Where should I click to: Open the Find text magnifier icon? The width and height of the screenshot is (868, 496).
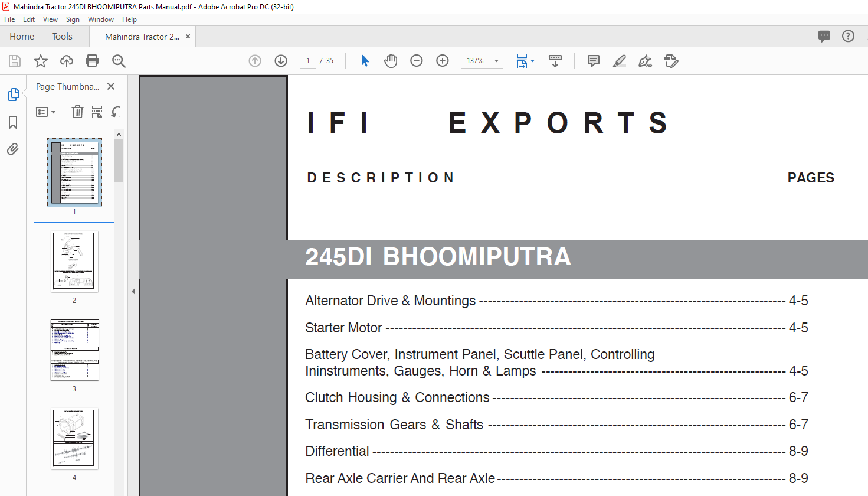point(119,61)
